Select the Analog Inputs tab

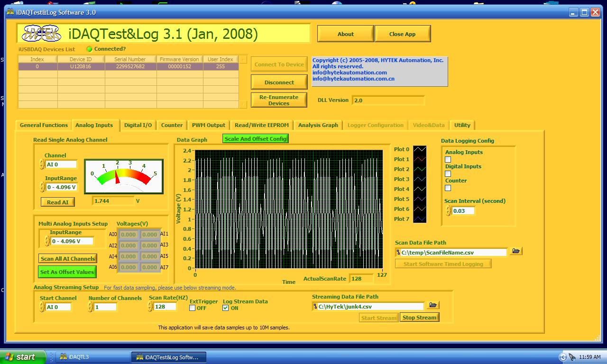[x=94, y=125]
